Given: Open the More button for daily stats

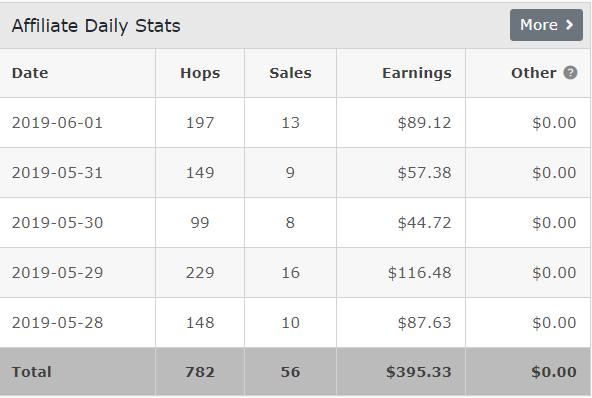Looking at the screenshot, I should (x=546, y=25).
